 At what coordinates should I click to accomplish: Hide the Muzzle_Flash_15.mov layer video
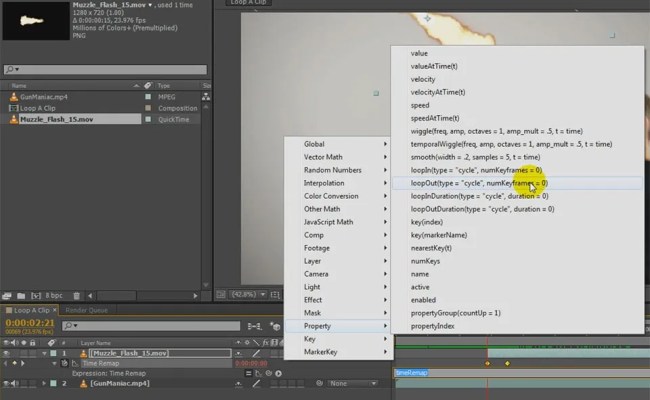6,354
